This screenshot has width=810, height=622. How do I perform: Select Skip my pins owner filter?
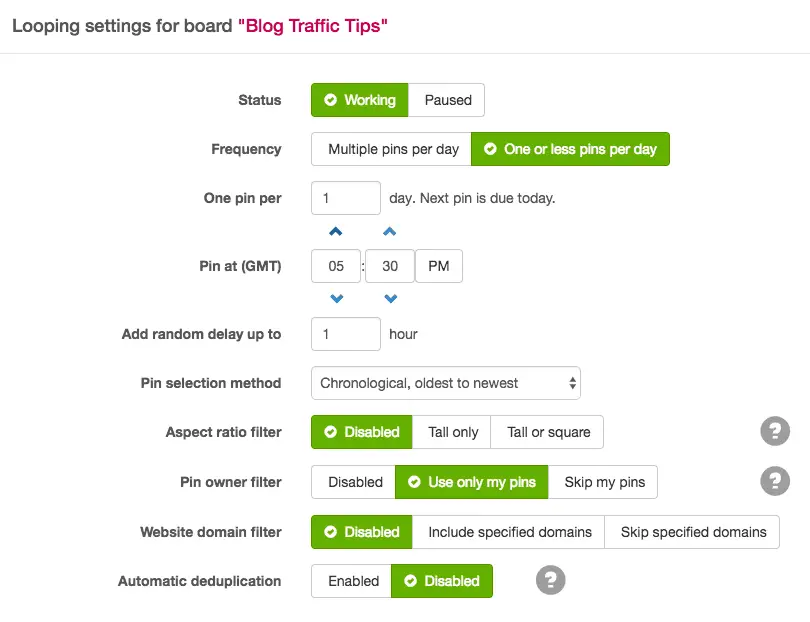tap(603, 481)
